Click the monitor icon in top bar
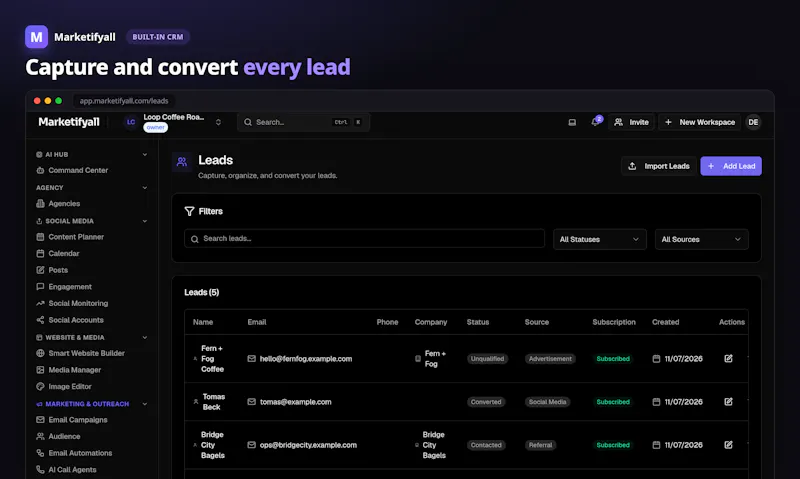The image size is (800, 479). point(572,122)
